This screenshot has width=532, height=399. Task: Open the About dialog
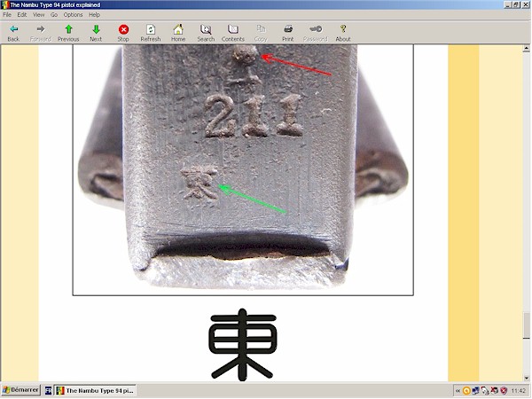click(x=343, y=33)
